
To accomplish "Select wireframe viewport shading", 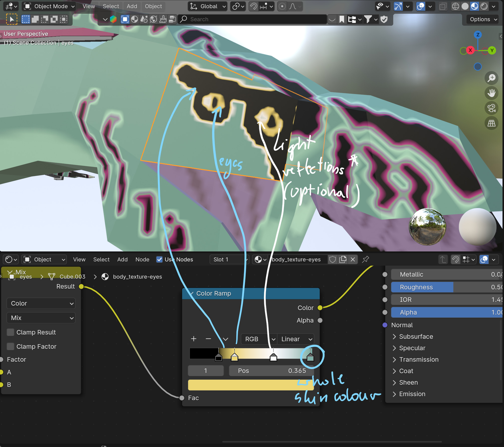I will 456,6.
